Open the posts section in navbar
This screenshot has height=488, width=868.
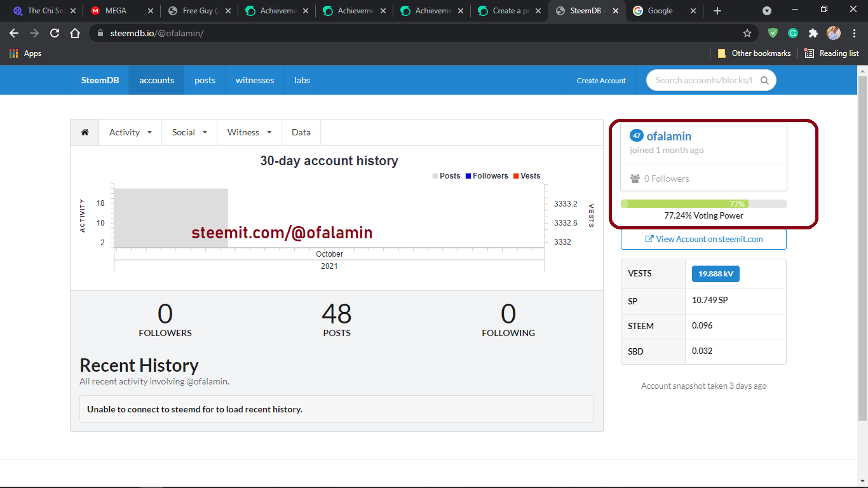coord(205,80)
